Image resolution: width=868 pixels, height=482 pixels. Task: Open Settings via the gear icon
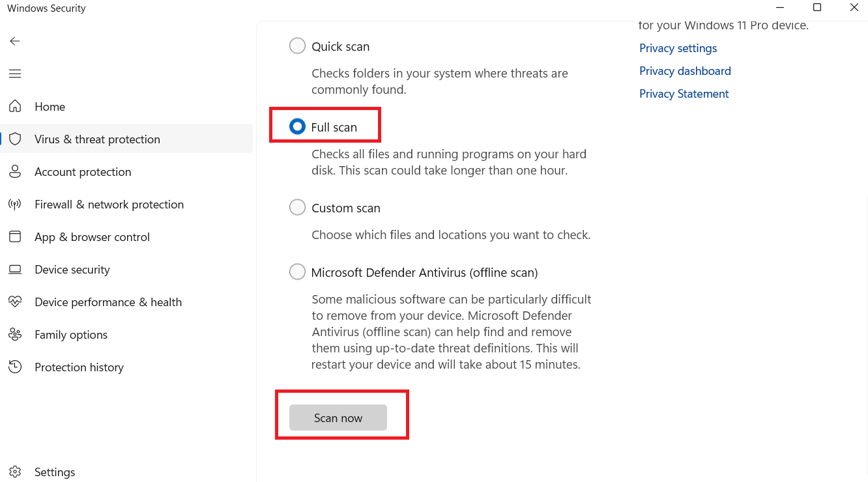coord(15,472)
